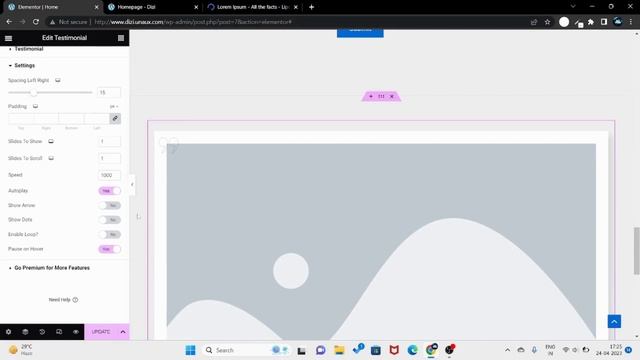Click the Slides To Show input
The image size is (640, 360).
pyautogui.click(x=109, y=141)
